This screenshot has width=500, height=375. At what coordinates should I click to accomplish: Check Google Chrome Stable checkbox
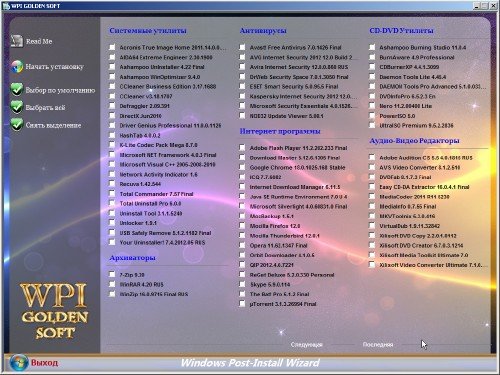[242, 167]
